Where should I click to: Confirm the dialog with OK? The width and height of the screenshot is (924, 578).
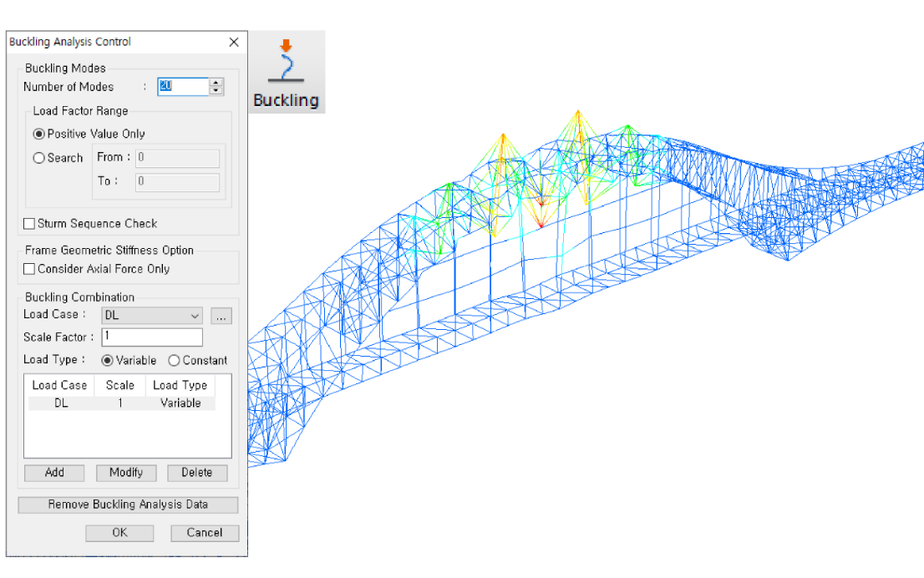pos(119,533)
